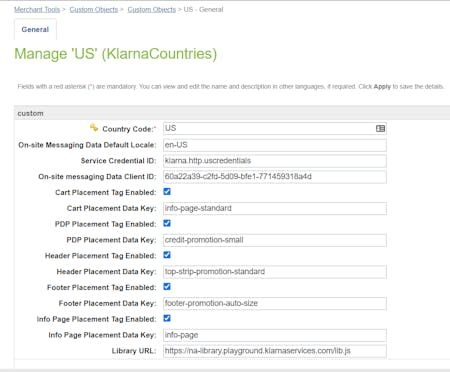Open the localization icon in Country Code field
Viewport: 450px width, 372px height.
pyautogui.click(x=380, y=129)
